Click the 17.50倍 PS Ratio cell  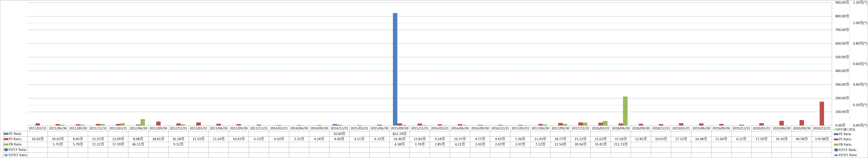click(x=761, y=139)
